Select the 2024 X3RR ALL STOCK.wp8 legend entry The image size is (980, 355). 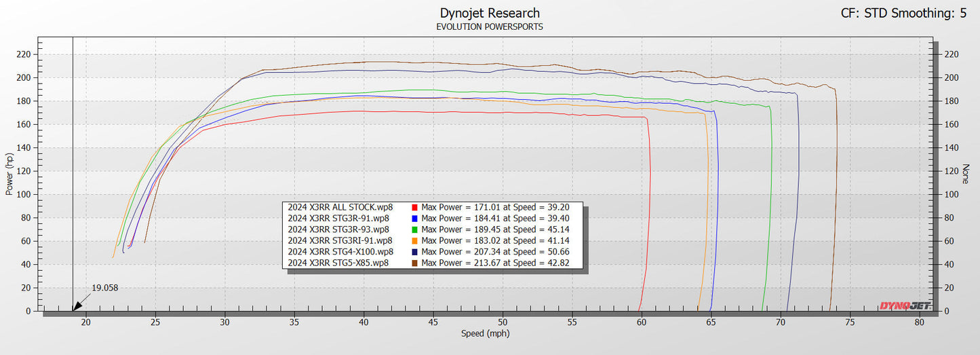point(338,208)
